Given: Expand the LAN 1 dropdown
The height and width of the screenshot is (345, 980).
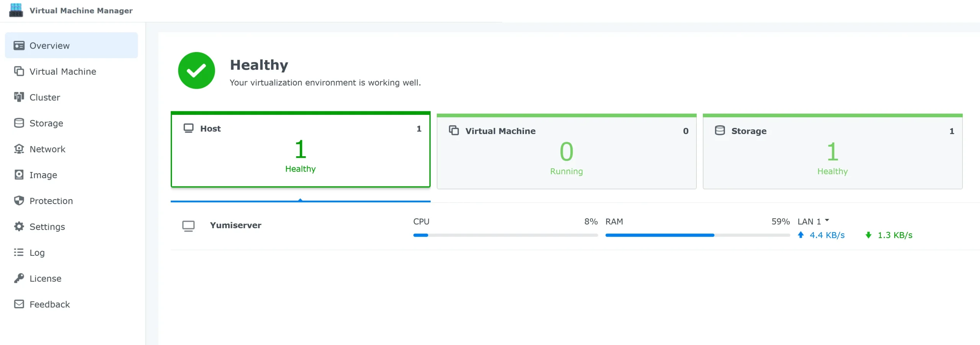Looking at the screenshot, I should click(x=813, y=221).
